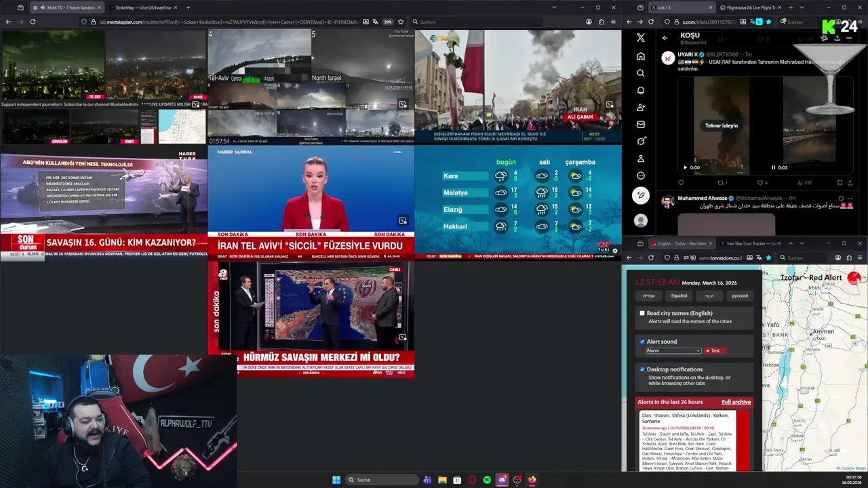Open X More circle icon
The image size is (868, 488).
click(641, 176)
